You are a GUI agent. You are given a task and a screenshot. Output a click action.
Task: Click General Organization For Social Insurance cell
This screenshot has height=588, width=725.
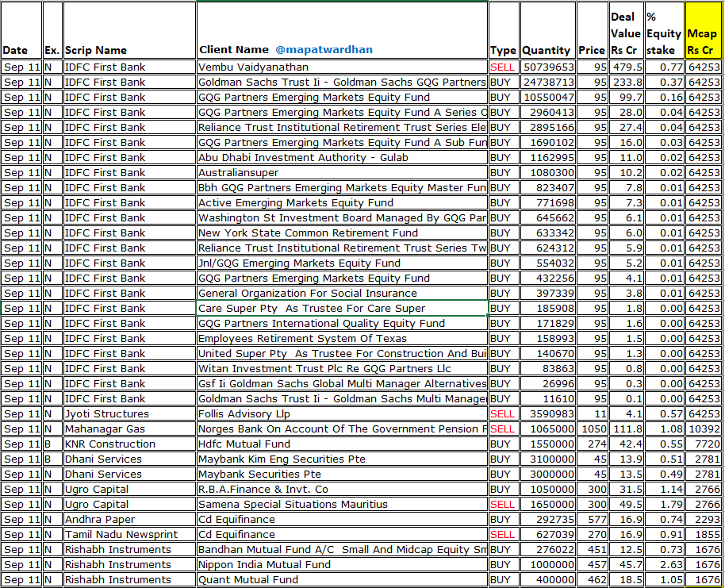(342, 294)
